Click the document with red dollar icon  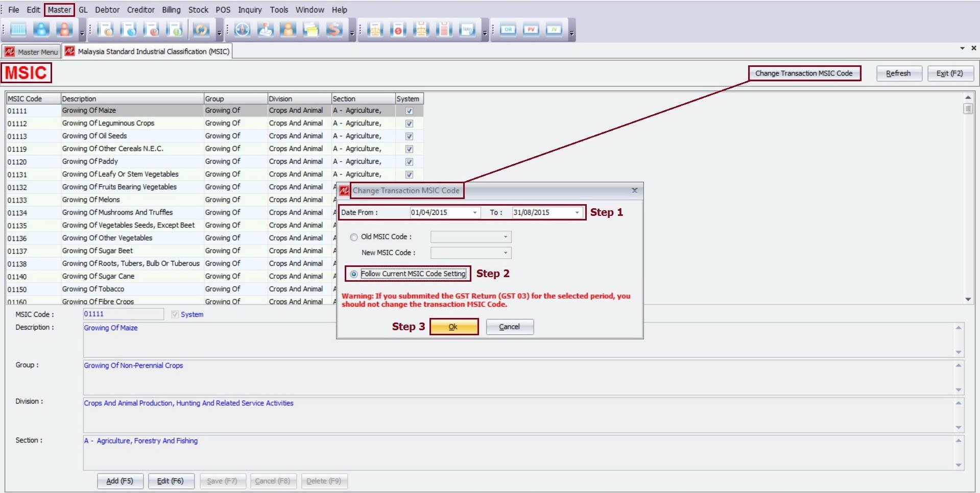pos(398,30)
